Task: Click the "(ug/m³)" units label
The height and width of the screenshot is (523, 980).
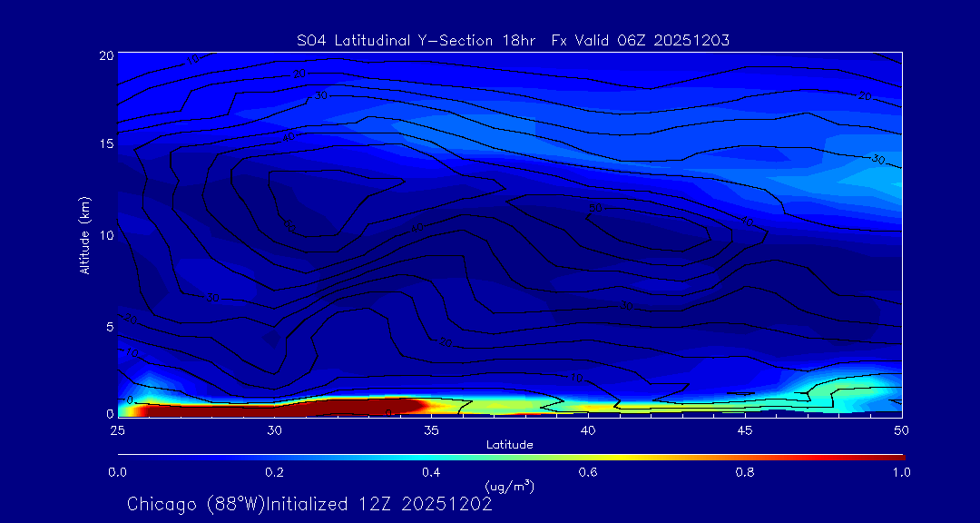Action: [x=510, y=486]
